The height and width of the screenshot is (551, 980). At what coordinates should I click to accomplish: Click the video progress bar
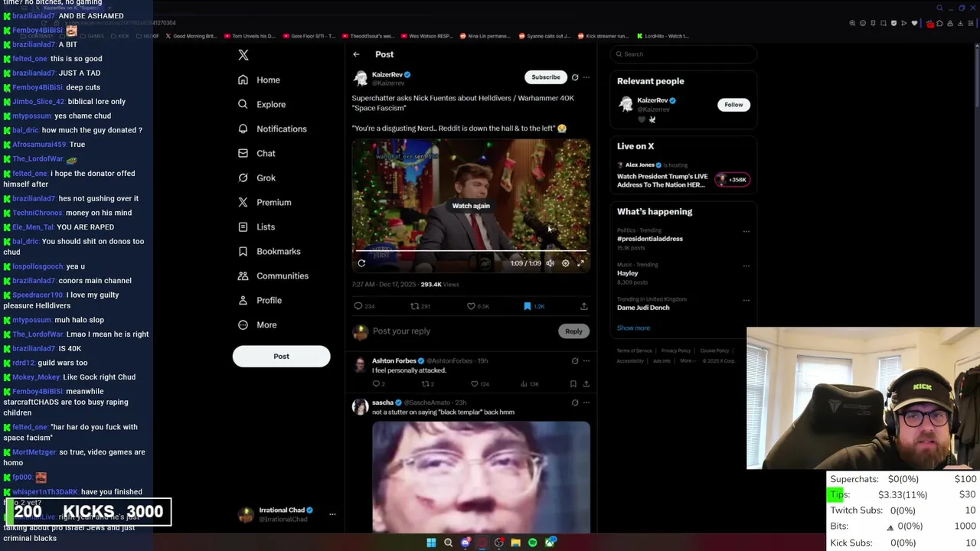coord(471,251)
